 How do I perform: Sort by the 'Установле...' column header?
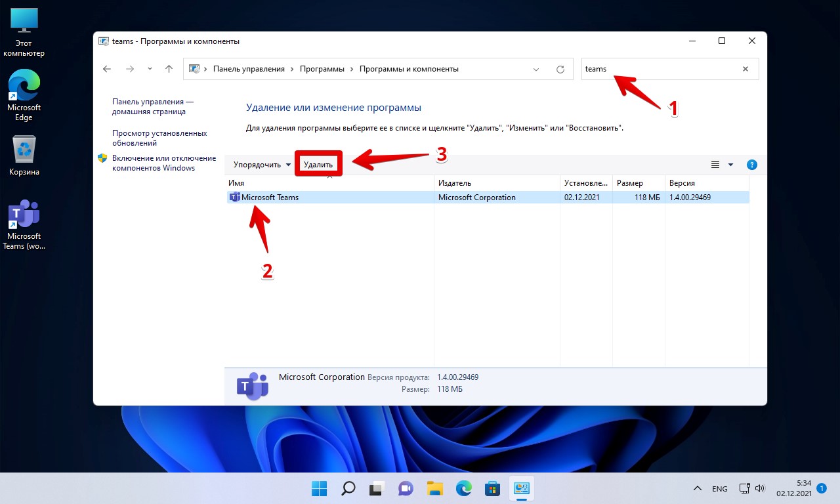pos(586,183)
